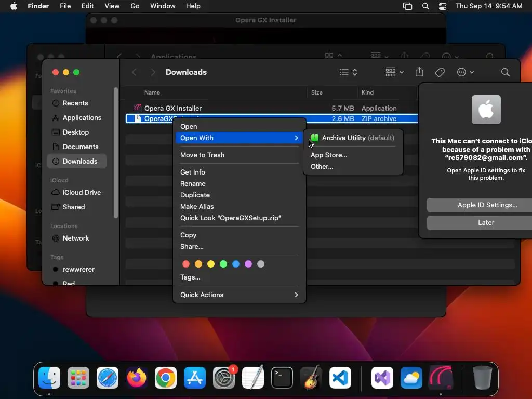Click the sidebar scrollbar in Downloads window
This screenshot has height=399, width=532.
click(116, 153)
